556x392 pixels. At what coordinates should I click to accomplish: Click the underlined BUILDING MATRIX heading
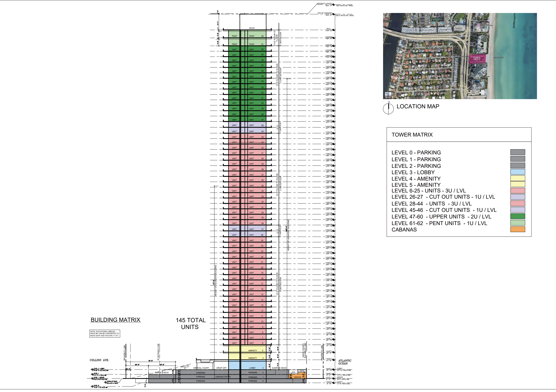pos(115,320)
